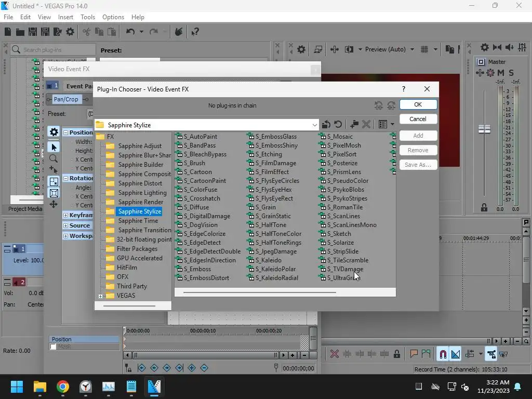Screen dimensions: 532x399
Task: Open File Explorer from the taskbar
Action: pyautogui.click(x=39, y=387)
